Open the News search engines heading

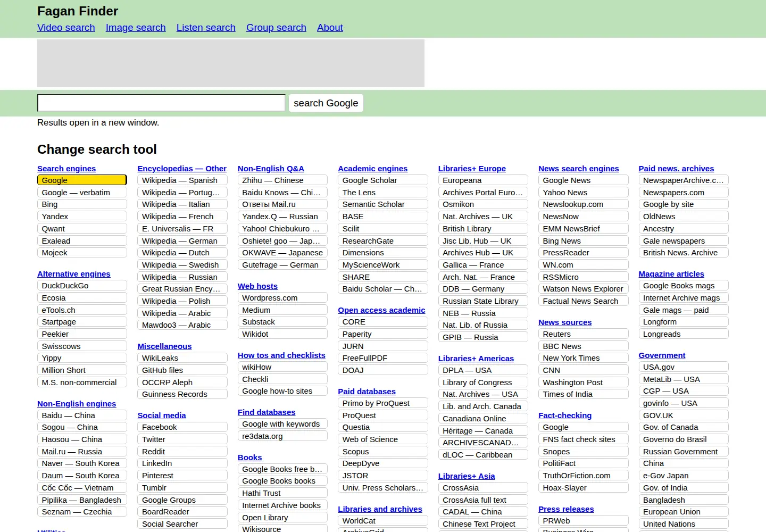pyautogui.click(x=579, y=169)
